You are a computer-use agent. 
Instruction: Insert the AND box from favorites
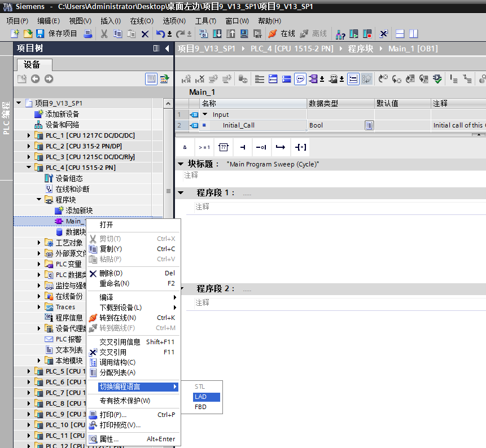tap(185, 147)
